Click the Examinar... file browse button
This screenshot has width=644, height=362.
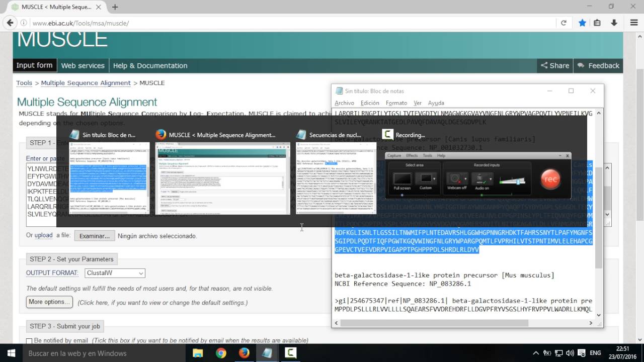point(95,236)
